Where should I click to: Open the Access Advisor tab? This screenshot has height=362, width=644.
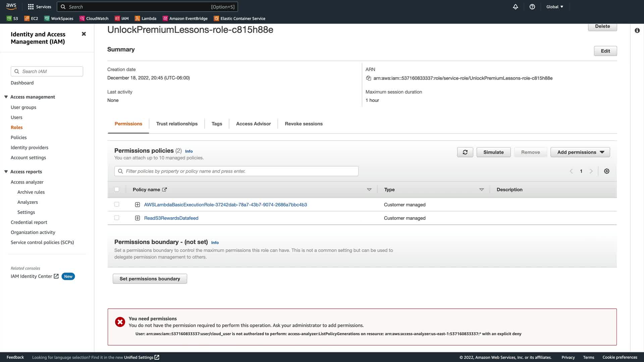(253, 124)
